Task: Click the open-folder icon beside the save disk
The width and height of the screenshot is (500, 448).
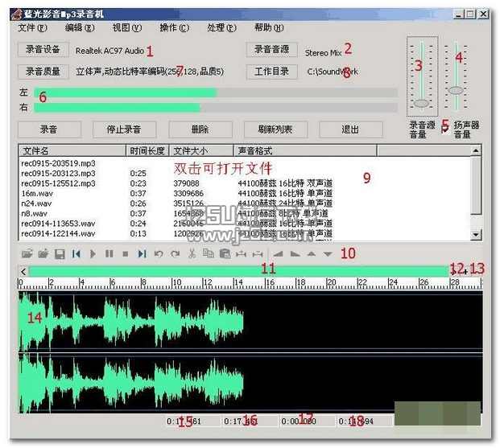Action: 43,254
